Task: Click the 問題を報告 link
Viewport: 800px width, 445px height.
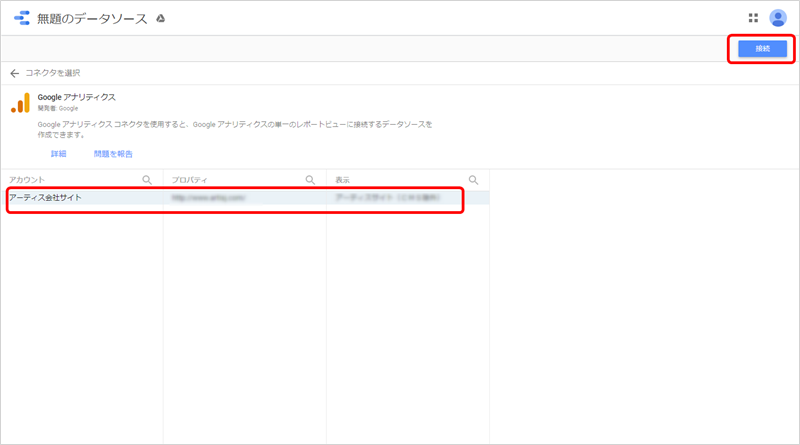Action: (x=113, y=154)
